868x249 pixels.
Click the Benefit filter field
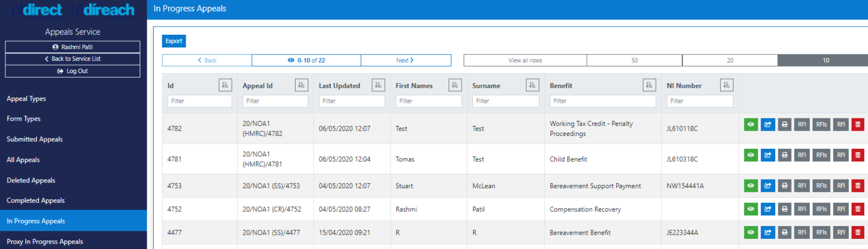(x=603, y=101)
